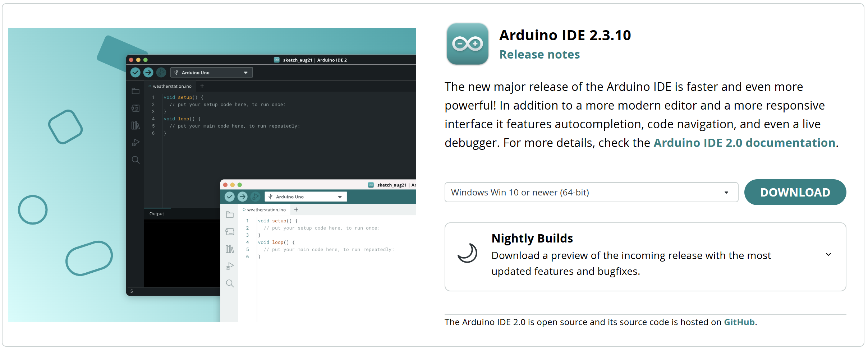The width and height of the screenshot is (868, 351).
Task: Click line count 5 in dark IDE status bar
Action: pos(132,291)
